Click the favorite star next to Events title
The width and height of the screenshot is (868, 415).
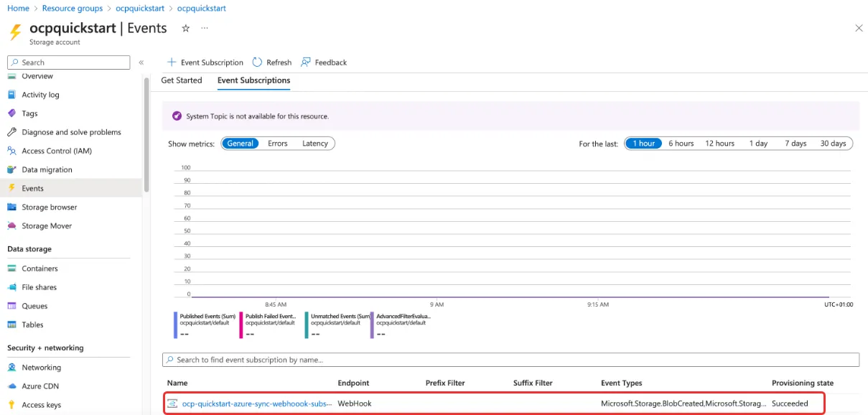click(186, 28)
